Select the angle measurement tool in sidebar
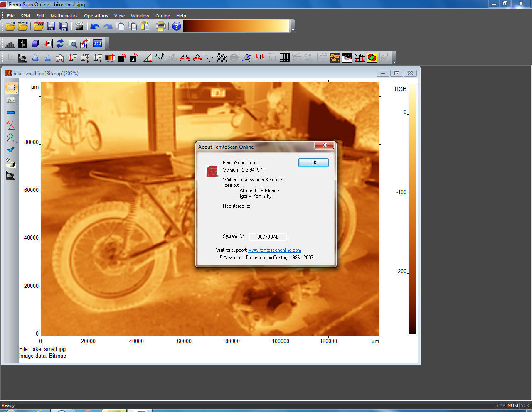Viewport: 532px width, 412px height. [x=11, y=125]
